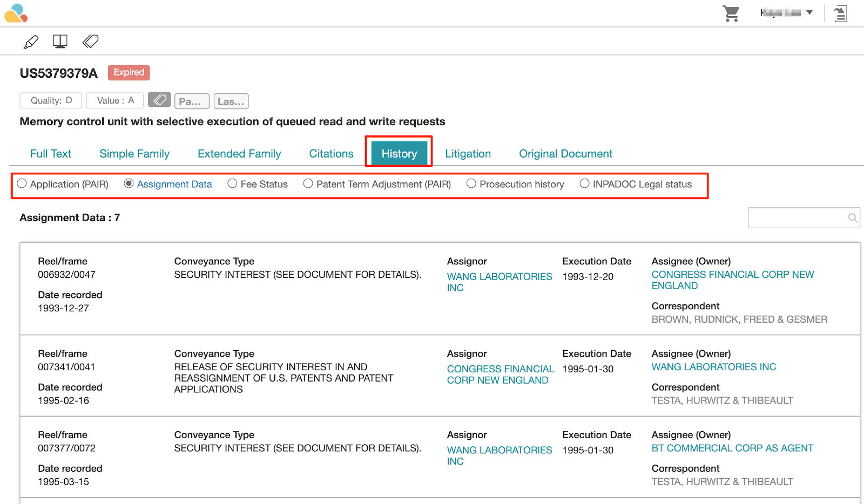Select Patent Term Adjustment (PAIR) radio

tap(308, 183)
